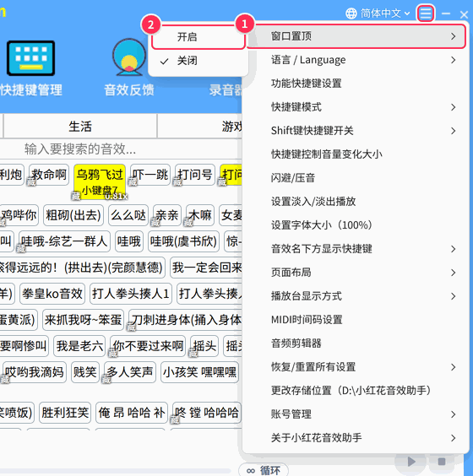Screen dimensions: 473x476
Task: Toggle the 循环 loop button
Action: 263,470
